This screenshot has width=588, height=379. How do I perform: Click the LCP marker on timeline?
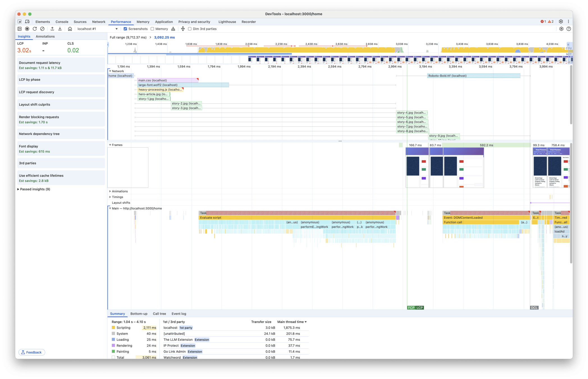click(420, 308)
